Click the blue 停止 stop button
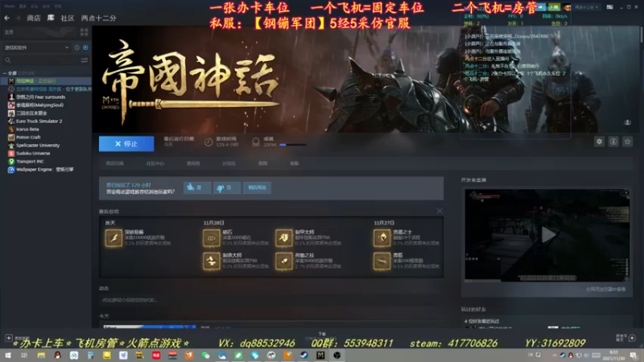Image resolution: width=644 pixels, height=362 pixels. click(x=126, y=144)
